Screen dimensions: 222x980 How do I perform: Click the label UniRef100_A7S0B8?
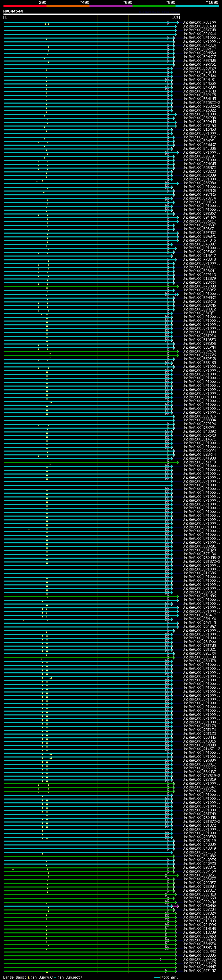click(x=199, y=286)
